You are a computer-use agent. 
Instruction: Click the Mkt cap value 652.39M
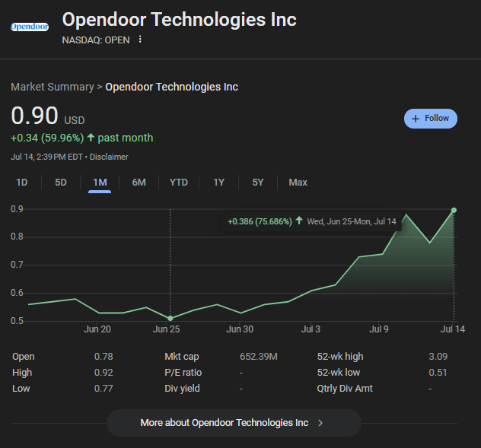(x=259, y=357)
